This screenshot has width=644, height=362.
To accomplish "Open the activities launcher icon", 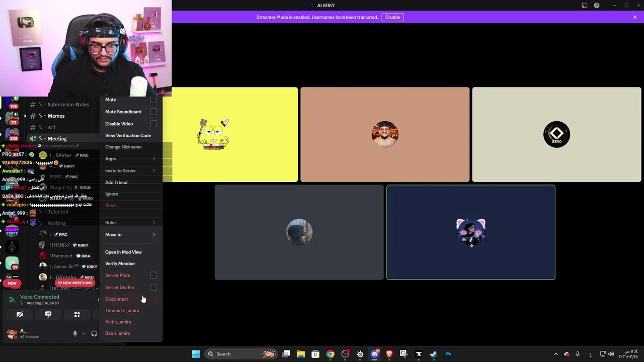I will [x=77, y=314].
